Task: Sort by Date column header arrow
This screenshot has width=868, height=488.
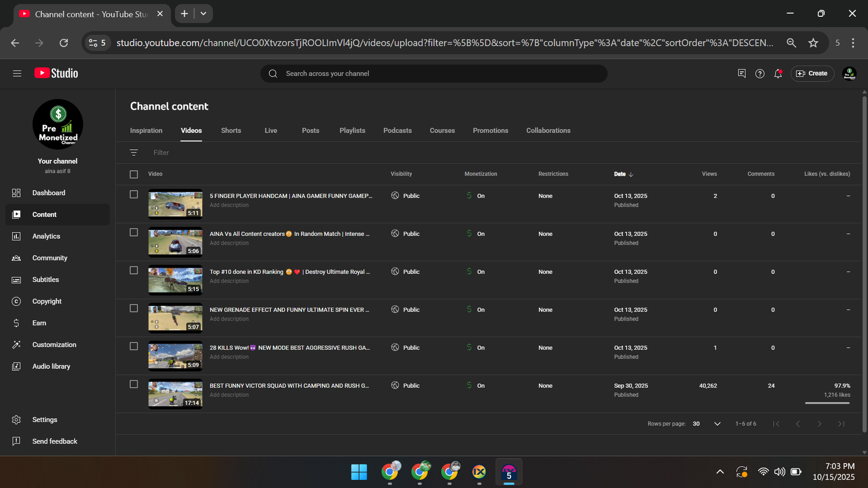Action: point(630,174)
